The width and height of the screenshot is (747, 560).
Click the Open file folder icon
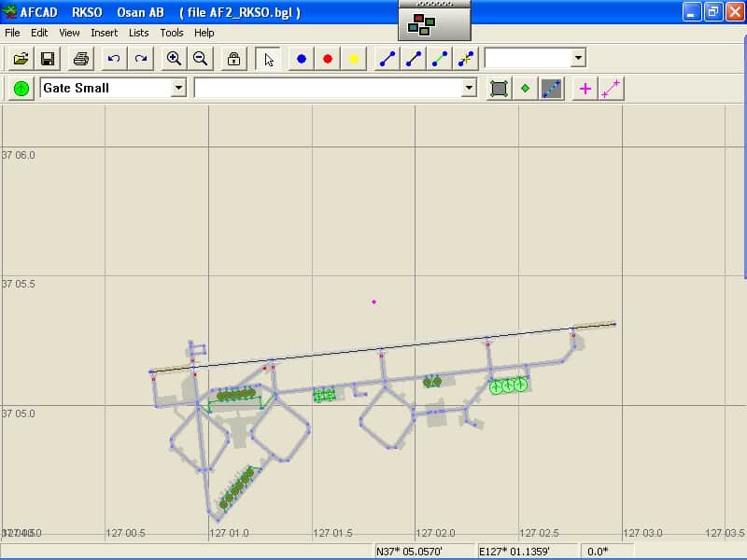pyautogui.click(x=21, y=59)
